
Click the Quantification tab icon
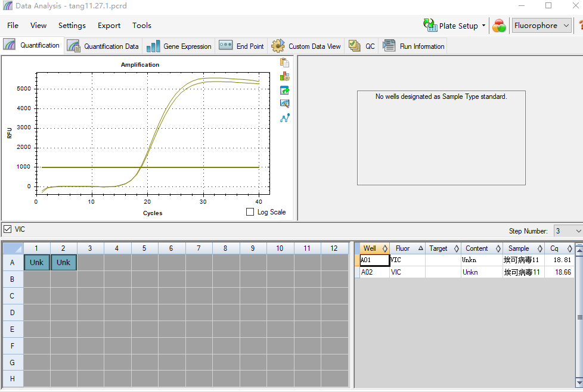click(x=10, y=45)
